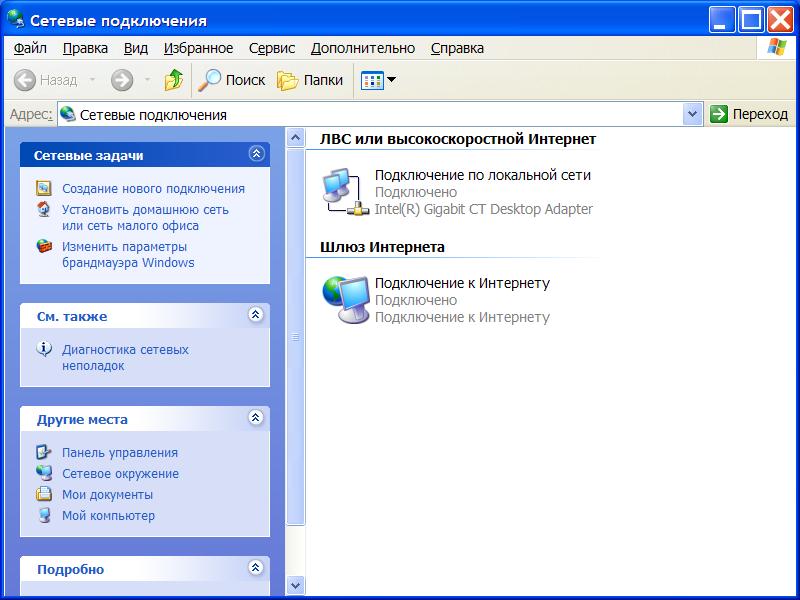The image size is (800, 600).
Task: Open the Back history dropdown arrow
Action: [92, 80]
